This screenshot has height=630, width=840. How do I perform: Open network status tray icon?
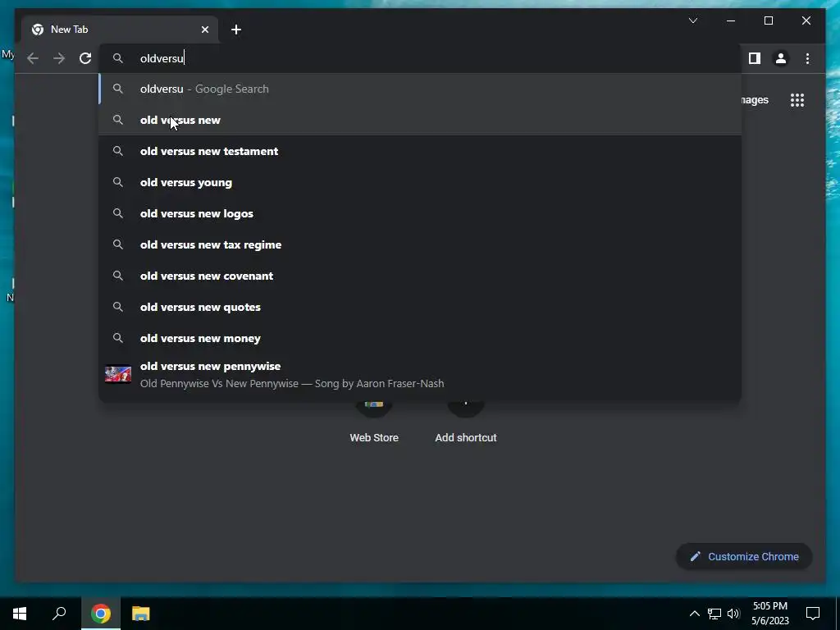[714, 614]
